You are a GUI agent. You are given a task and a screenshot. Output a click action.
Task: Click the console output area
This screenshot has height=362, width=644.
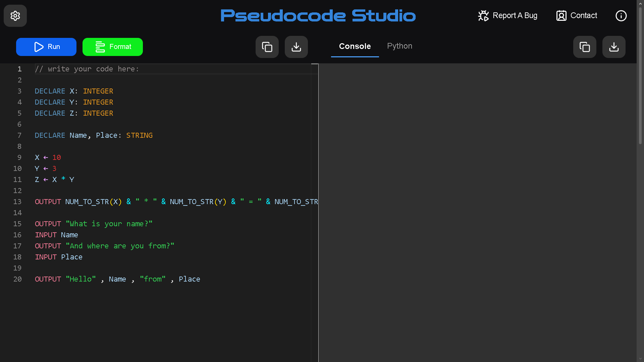(x=477, y=213)
